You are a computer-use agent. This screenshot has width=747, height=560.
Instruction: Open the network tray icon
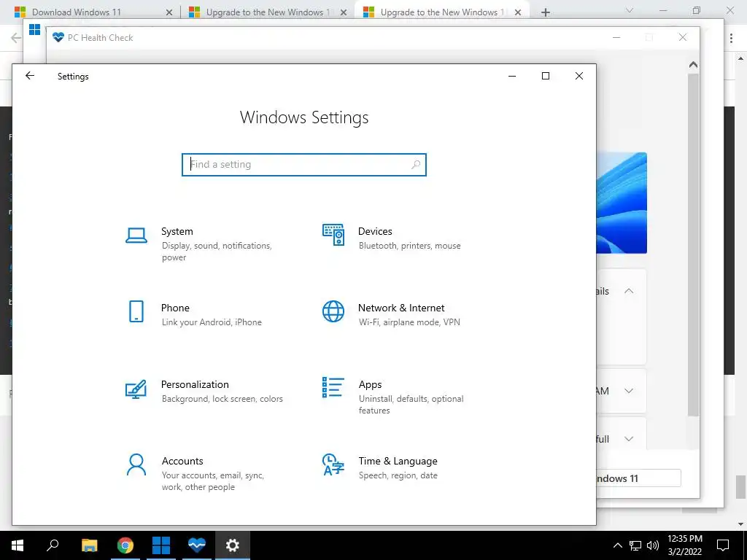click(x=635, y=545)
